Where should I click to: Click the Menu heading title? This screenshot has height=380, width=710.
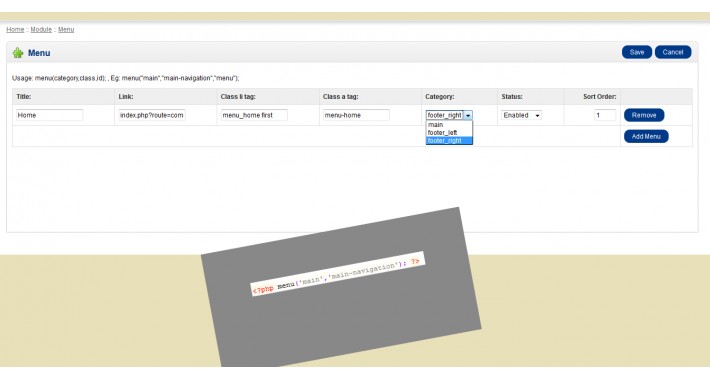pos(39,53)
